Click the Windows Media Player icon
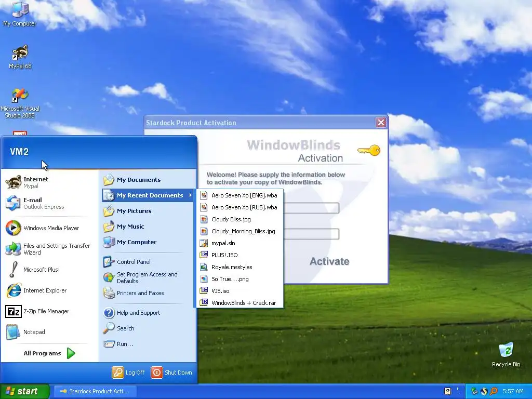This screenshot has width=532, height=399. [13, 228]
